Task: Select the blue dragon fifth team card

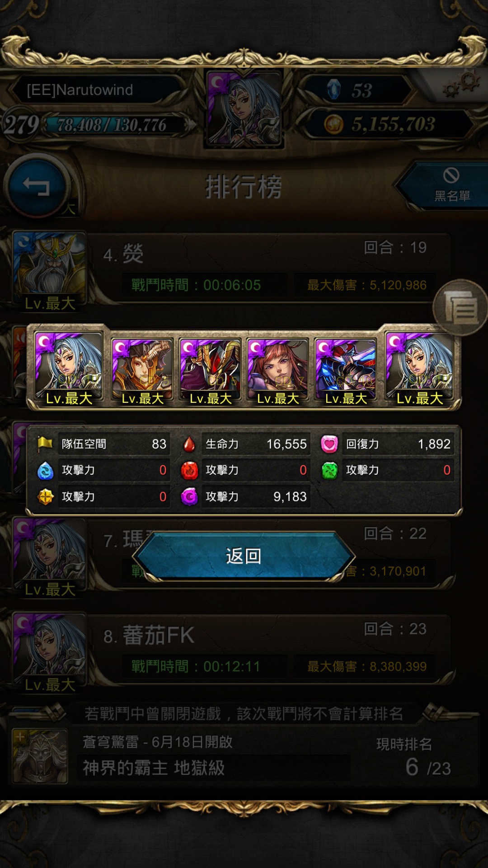Action: 346,371
